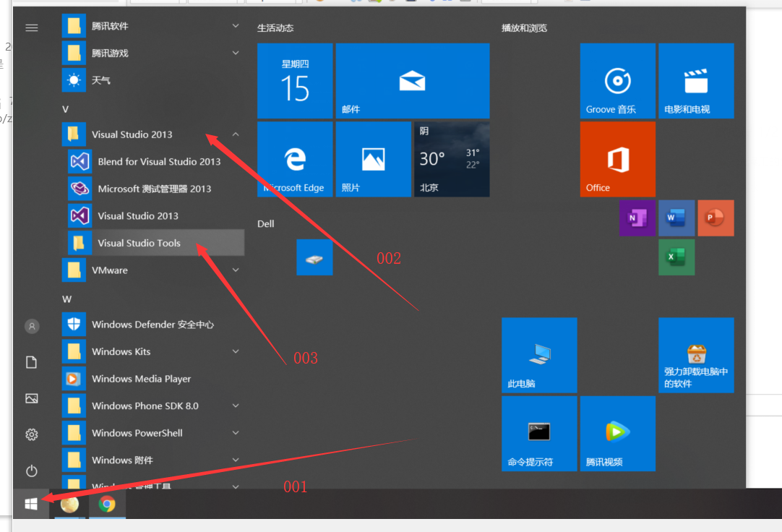Open the 腾讯视频 tile
Screen dimensions: 782x532
(617, 434)
